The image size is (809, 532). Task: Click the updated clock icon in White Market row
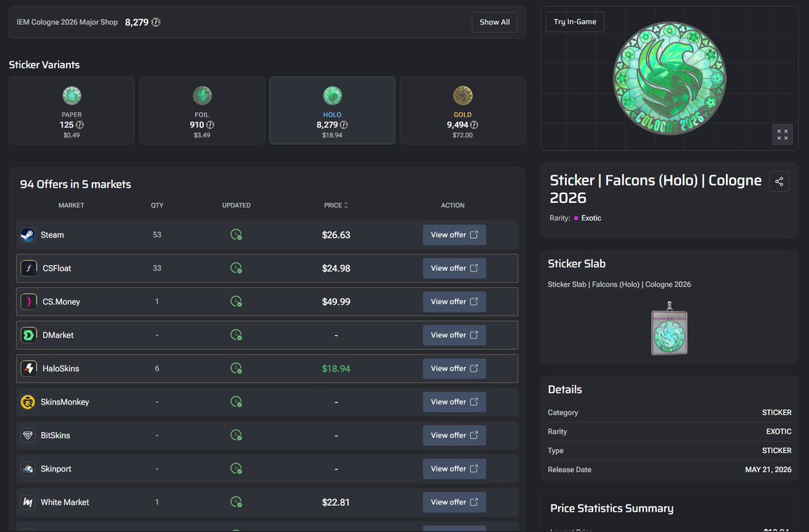tap(236, 502)
